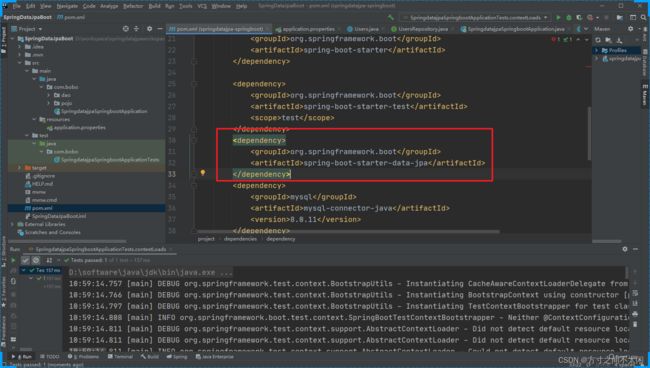650x368 pixels.
Task: Select mvnw.cmd in project tree
Action: [41, 200]
